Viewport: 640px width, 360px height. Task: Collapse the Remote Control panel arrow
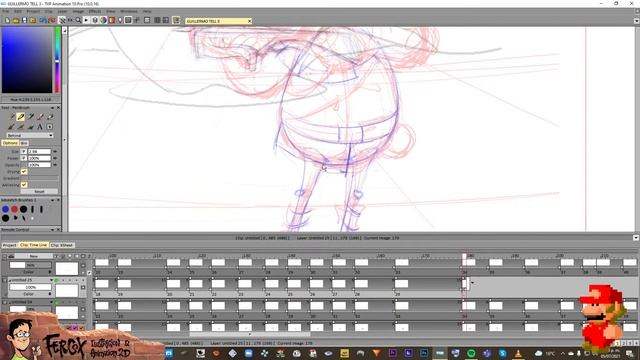[52, 230]
